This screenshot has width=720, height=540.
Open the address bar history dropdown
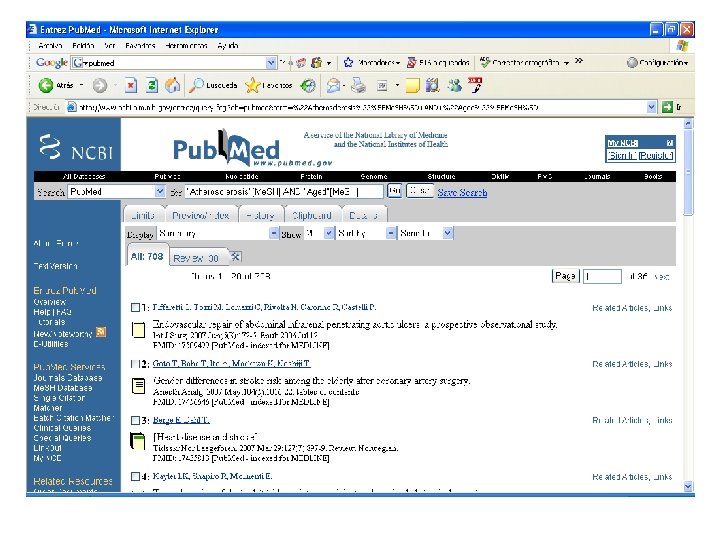(651, 107)
